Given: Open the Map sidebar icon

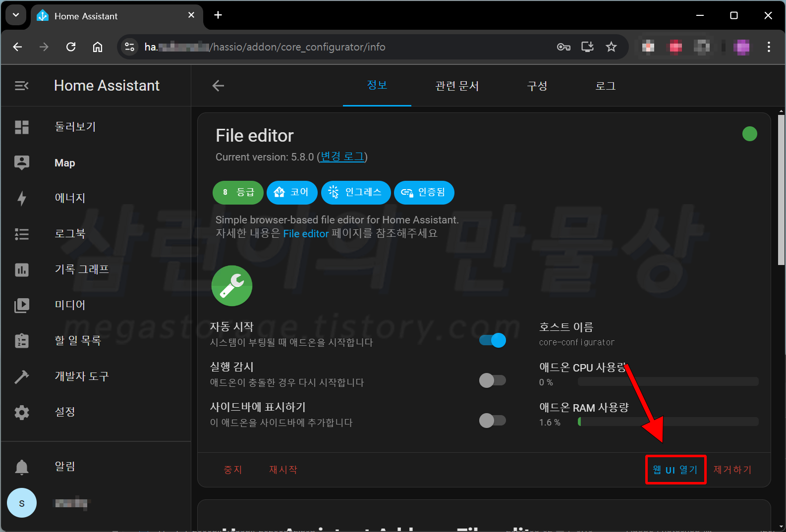Looking at the screenshot, I should (22, 163).
